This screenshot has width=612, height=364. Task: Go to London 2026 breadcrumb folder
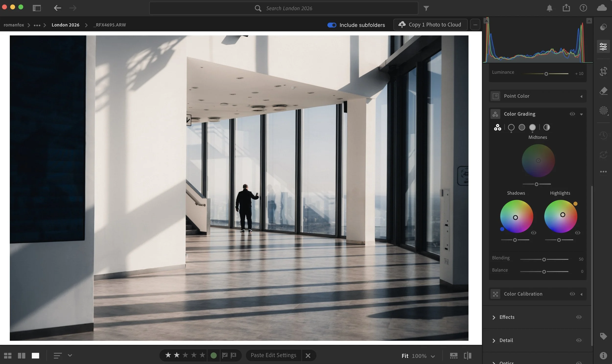point(65,25)
